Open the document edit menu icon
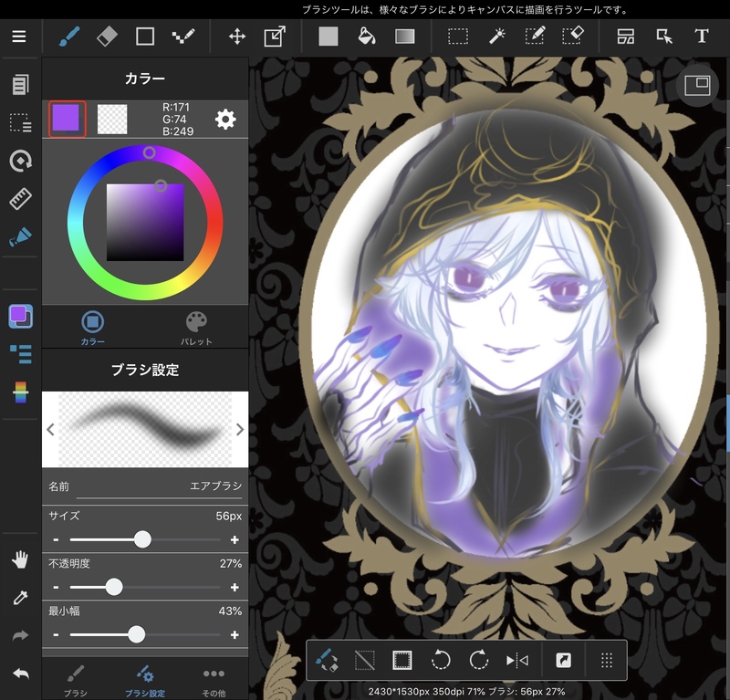This screenshot has width=730, height=700. (x=20, y=84)
